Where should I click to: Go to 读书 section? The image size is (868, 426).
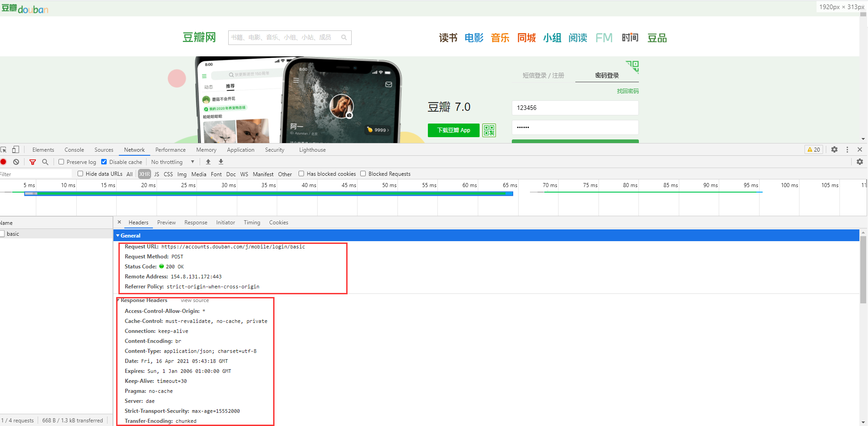coord(448,38)
